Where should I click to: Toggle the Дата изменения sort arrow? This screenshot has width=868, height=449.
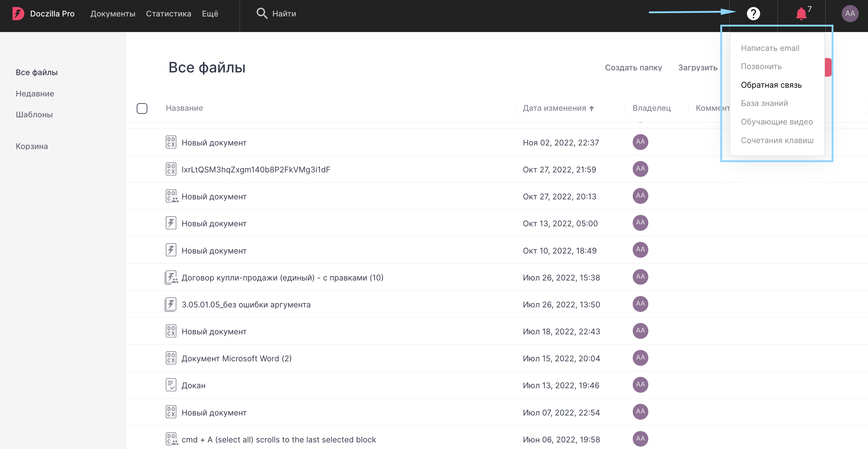click(591, 108)
